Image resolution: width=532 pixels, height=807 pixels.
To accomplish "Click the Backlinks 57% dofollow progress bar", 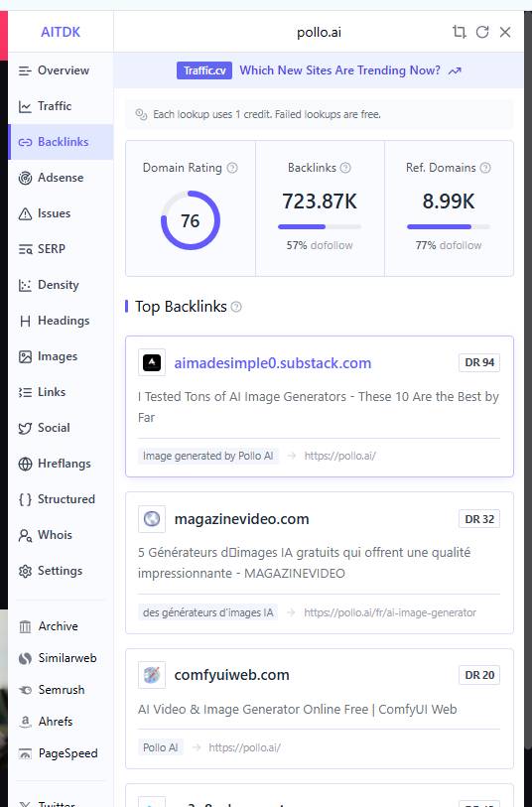I will (320, 226).
